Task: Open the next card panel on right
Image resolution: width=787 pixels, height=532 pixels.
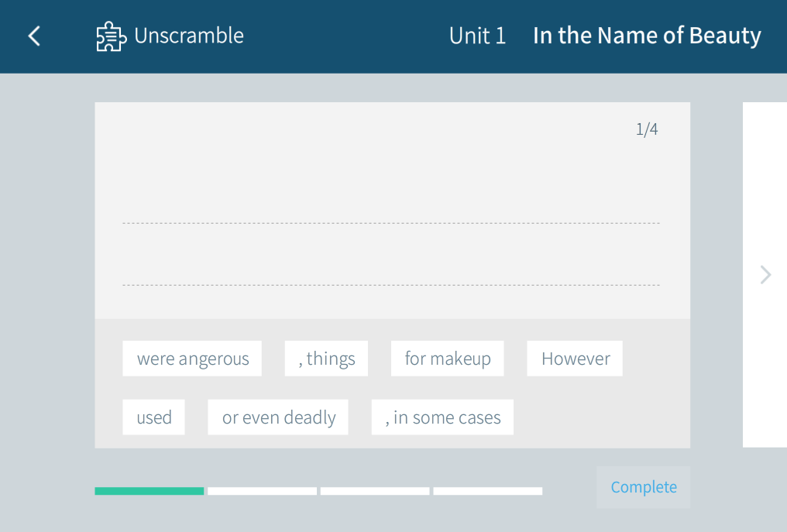Action: click(x=765, y=194)
